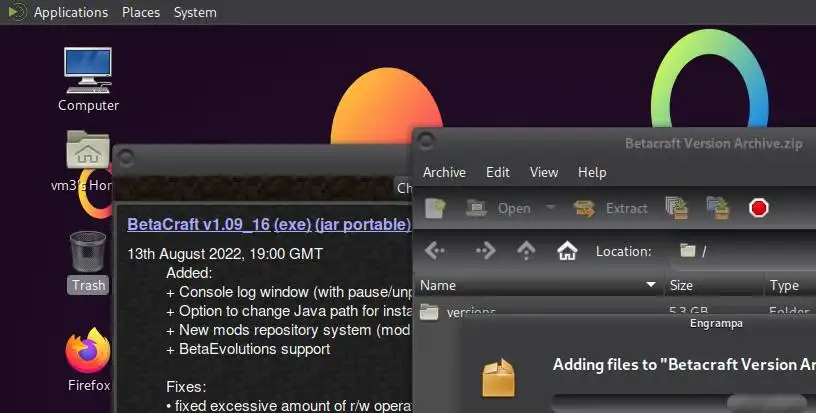Image resolution: width=816 pixels, height=413 pixels.
Task: Click '13th August 2022, 19:00 GMT' text
Action: pos(225,254)
